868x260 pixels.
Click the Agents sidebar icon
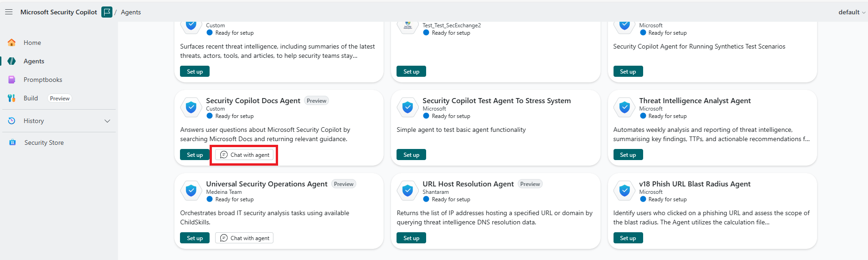[x=12, y=61]
